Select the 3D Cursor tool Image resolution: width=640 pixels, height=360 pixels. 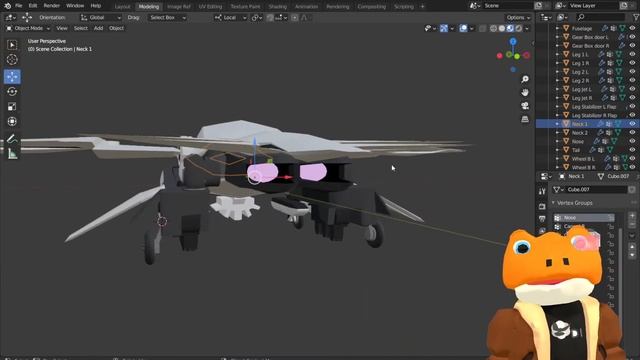[x=12, y=60]
